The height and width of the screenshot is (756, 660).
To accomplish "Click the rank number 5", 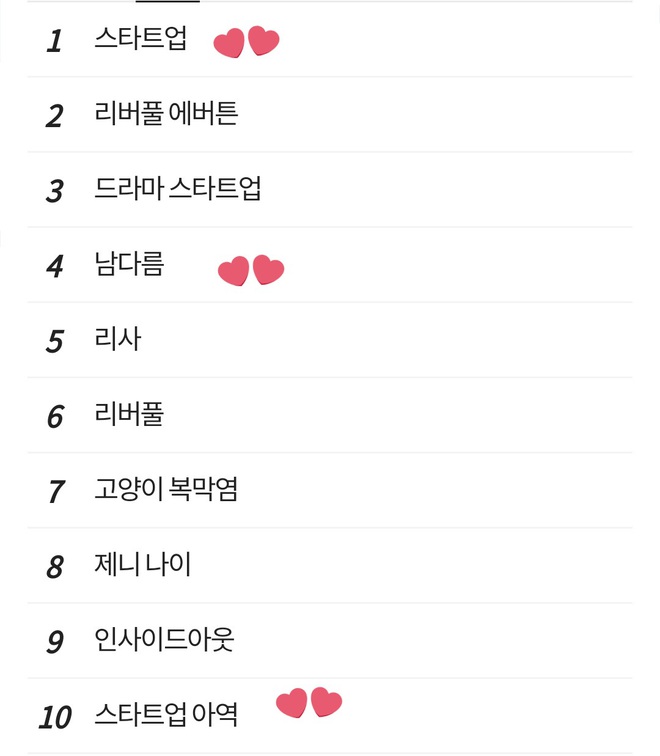I will [54, 341].
